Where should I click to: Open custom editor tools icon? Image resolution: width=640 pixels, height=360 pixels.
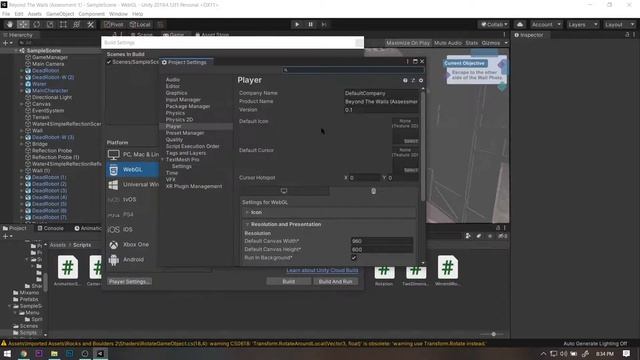[90, 24]
